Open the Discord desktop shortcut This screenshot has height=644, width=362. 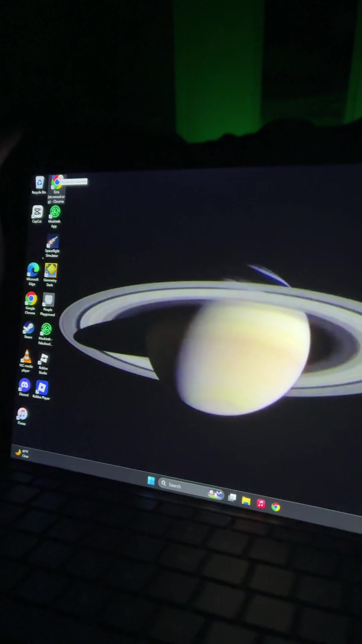click(24, 387)
